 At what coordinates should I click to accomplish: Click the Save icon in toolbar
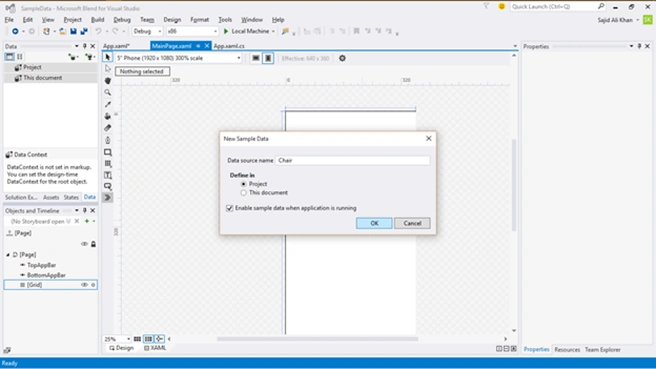pos(73,31)
